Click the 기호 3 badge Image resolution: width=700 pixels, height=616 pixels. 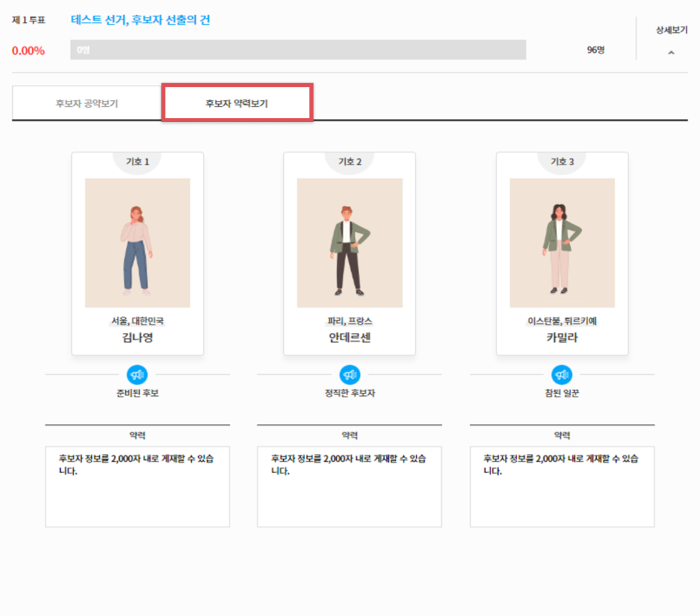coord(561,162)
